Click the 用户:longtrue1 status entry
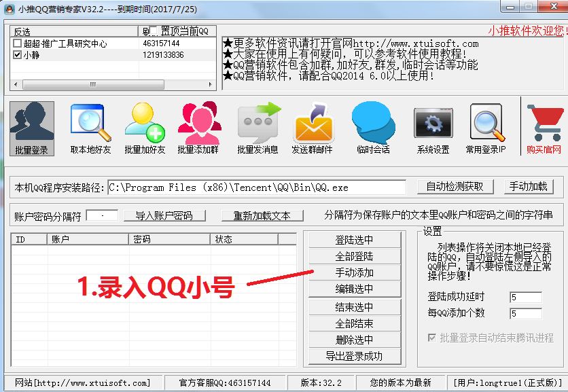This screenshot has width=568, height=392. pyautogui.click(x=508, y=382)
